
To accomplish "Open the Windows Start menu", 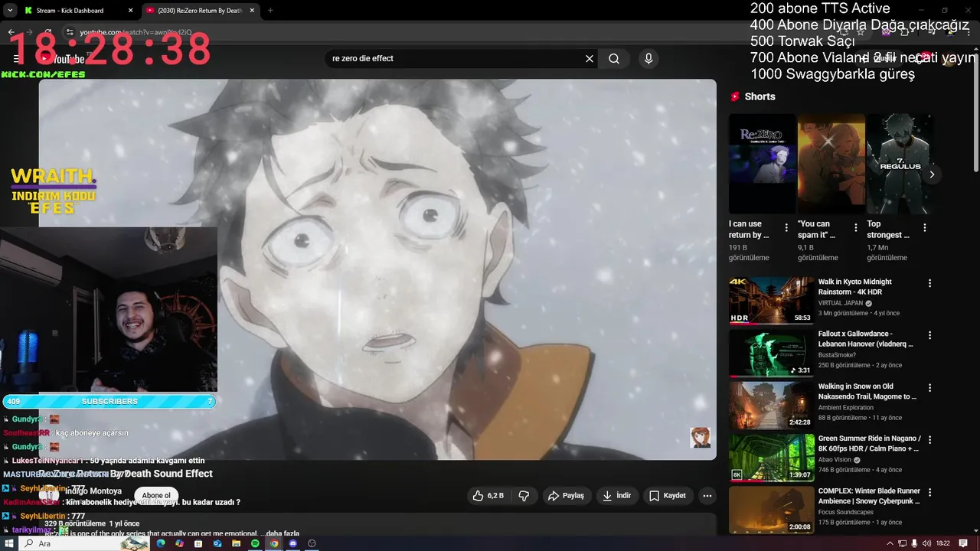I will 10,543.
